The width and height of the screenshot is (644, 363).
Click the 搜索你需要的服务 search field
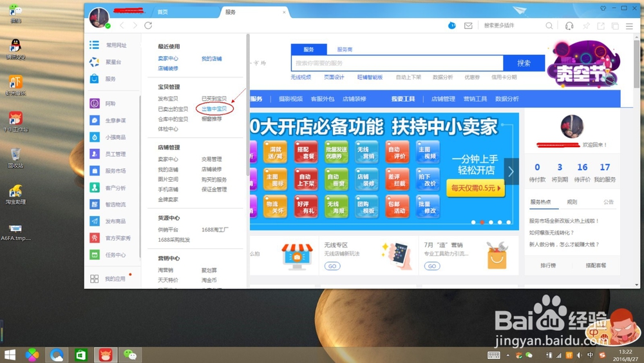click(397, 63)
